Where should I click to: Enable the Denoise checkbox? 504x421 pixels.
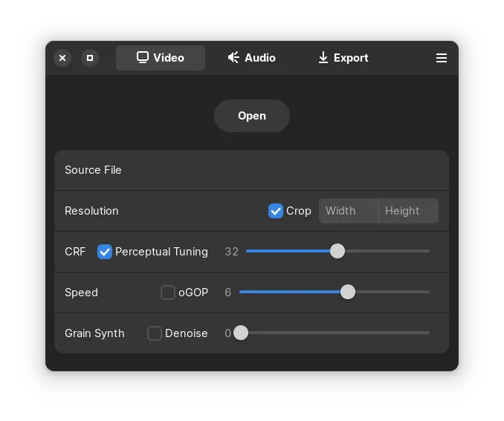point(155,333)
